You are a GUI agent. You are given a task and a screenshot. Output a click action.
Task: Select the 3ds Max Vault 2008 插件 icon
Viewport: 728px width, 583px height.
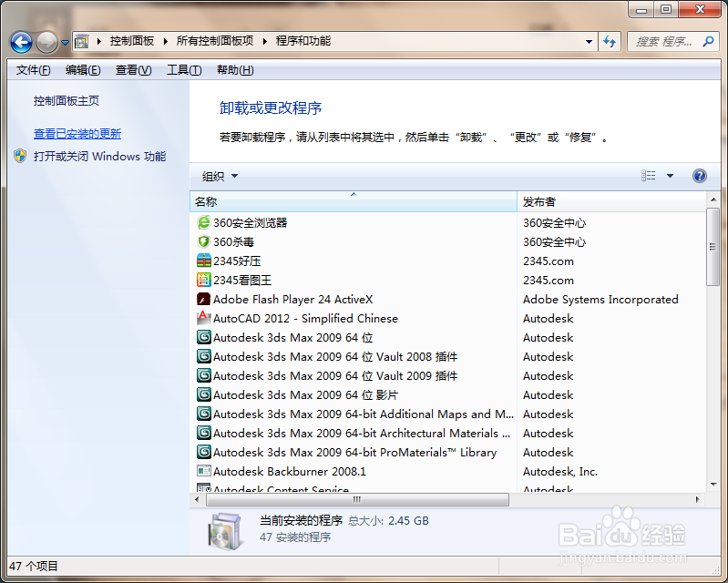(x=203, y=356)
